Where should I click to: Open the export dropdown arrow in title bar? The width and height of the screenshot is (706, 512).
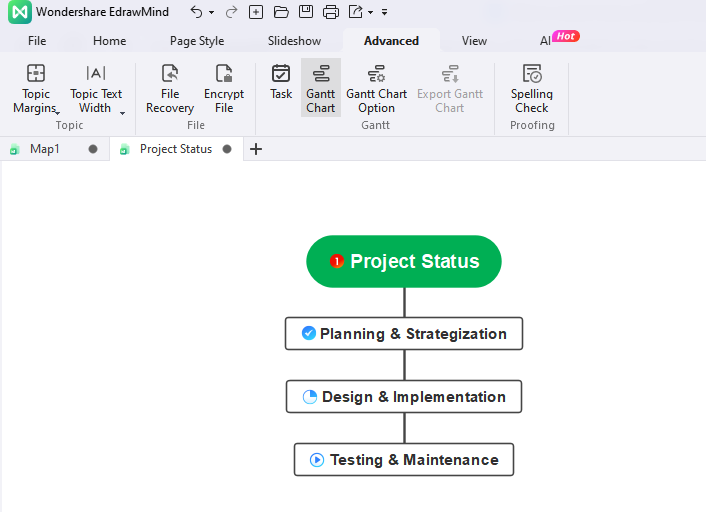tap(370, 13)
